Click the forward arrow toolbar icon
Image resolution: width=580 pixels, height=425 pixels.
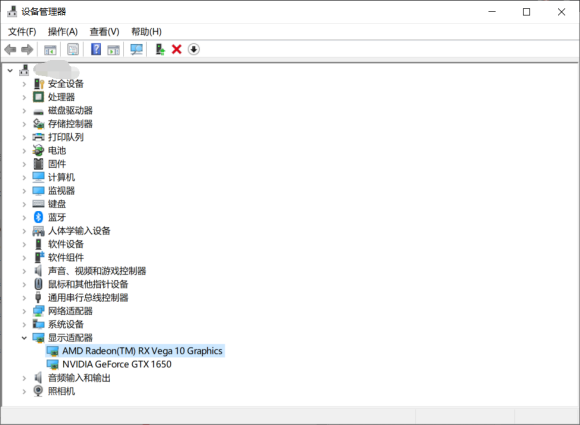(27, 49)
